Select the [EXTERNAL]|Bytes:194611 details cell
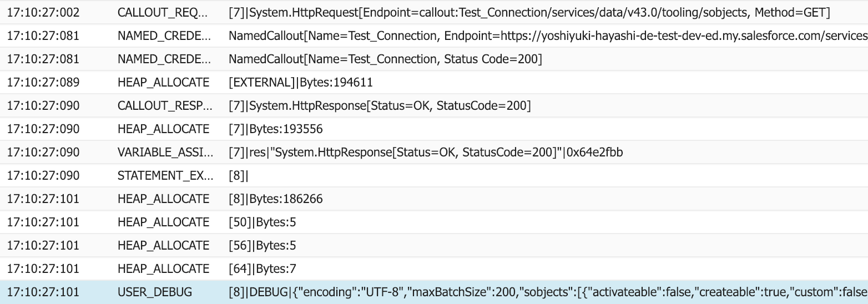Viewport: 868px width, 304px height. coord(300,83)
